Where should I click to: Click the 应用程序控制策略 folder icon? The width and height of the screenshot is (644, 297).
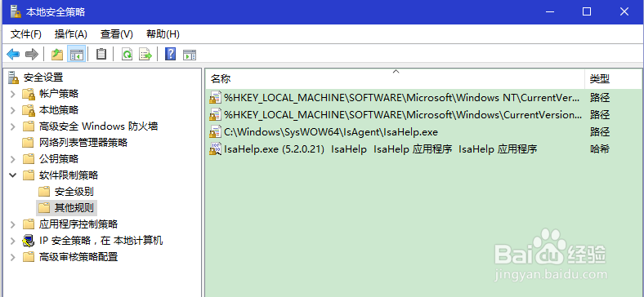click(x=29, y=224)
